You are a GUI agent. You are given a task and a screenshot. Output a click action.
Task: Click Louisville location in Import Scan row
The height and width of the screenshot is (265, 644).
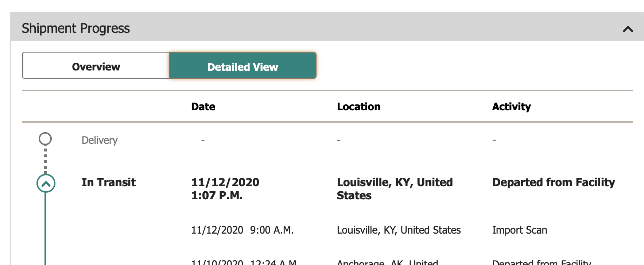click(399, 230)
